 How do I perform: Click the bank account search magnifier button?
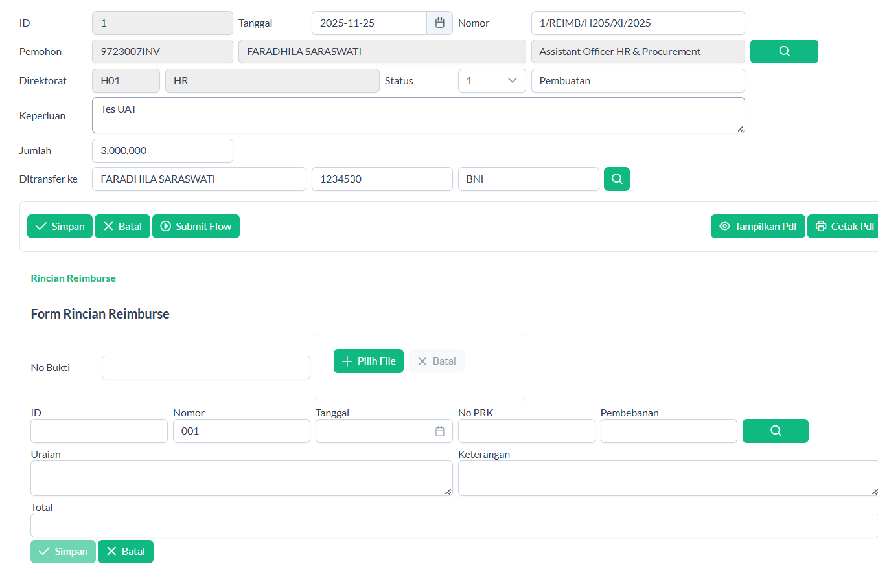tap(616, 179)
